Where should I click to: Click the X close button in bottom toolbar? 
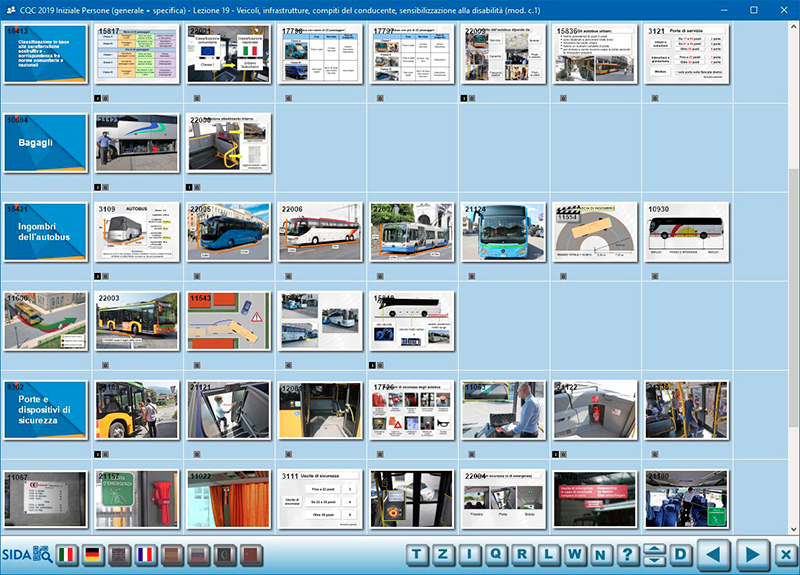coord(786,555)
